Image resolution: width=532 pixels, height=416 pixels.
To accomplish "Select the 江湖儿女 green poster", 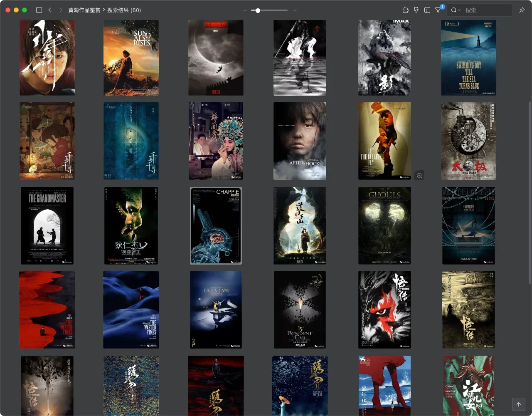I will pos(468,386).
